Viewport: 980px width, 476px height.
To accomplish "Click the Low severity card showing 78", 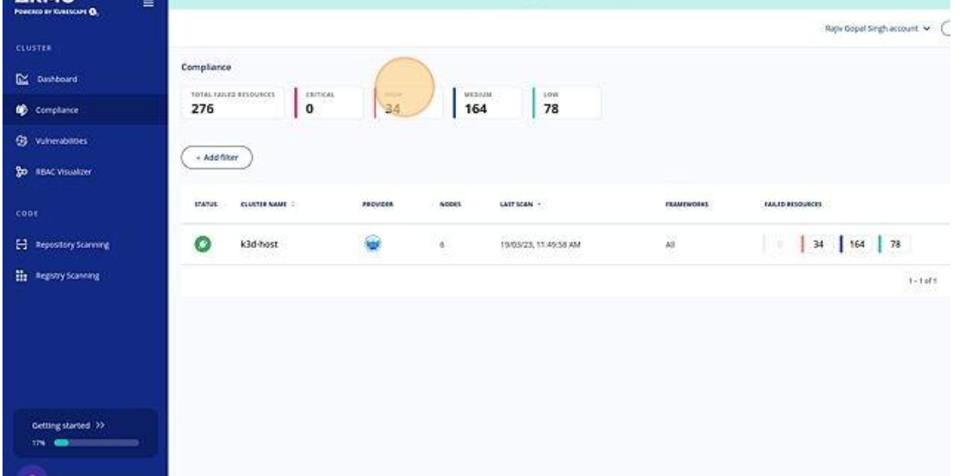I will (x=566, y=102).
